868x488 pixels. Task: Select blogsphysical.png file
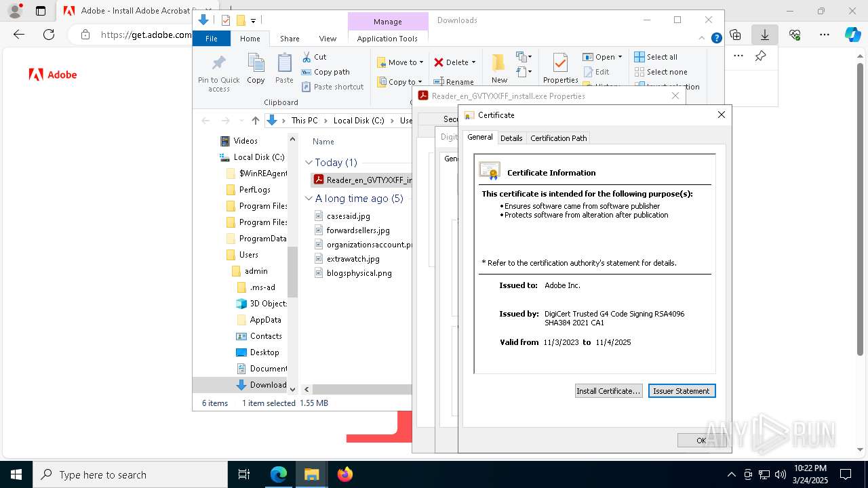(x=359, y=273)
